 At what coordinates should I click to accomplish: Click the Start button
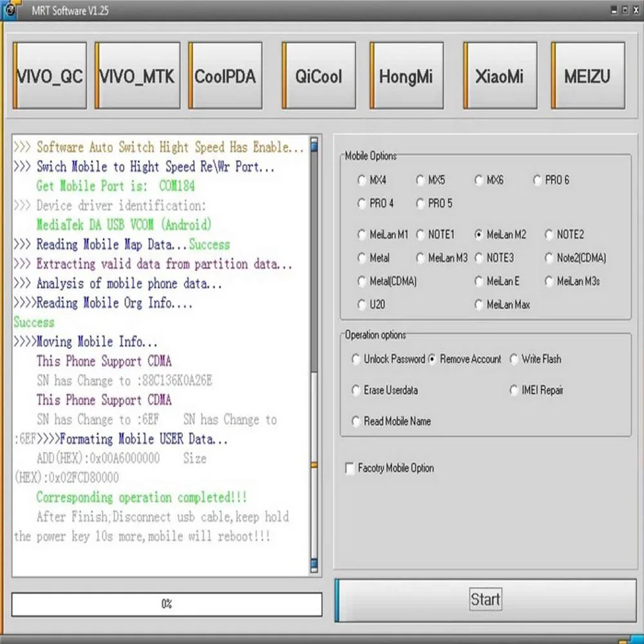(486, 600)
